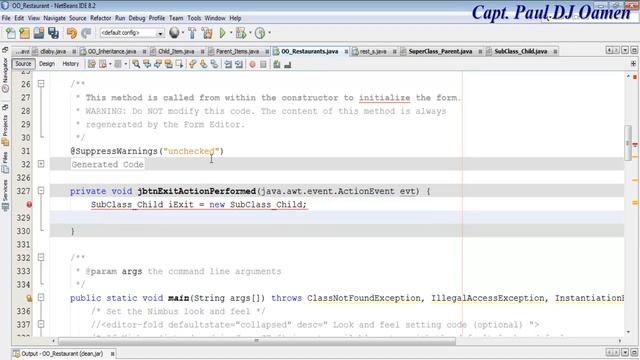This screenshot has height=360, width=640.
Task: Click Find Next Occurrence icon
Action: [158, 64]
